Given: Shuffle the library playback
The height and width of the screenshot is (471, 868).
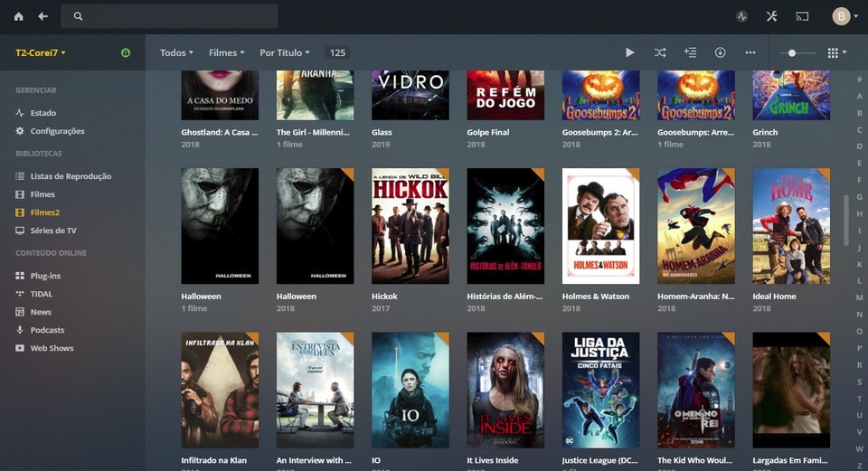Looking at the screenshot, I should point(660,52).
